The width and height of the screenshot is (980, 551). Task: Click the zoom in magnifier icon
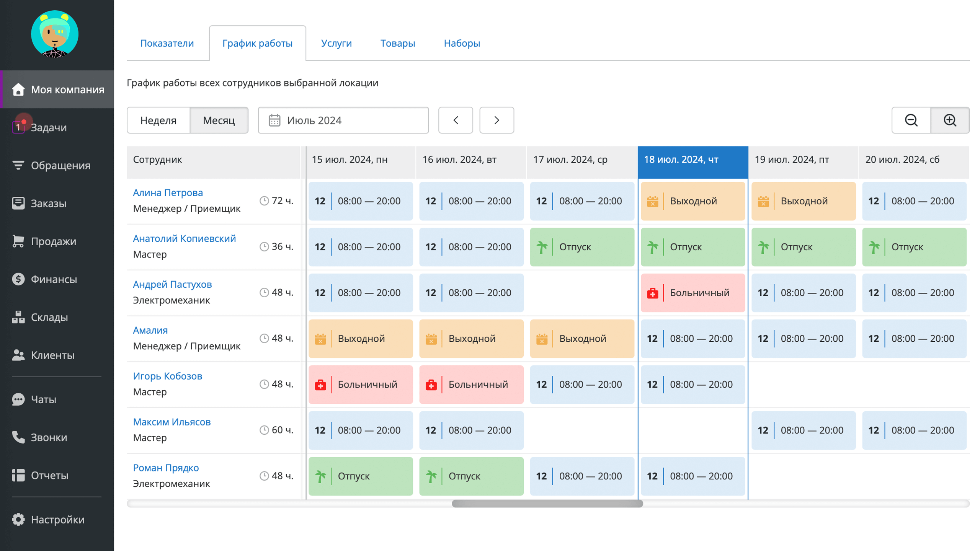click(950, 120)
